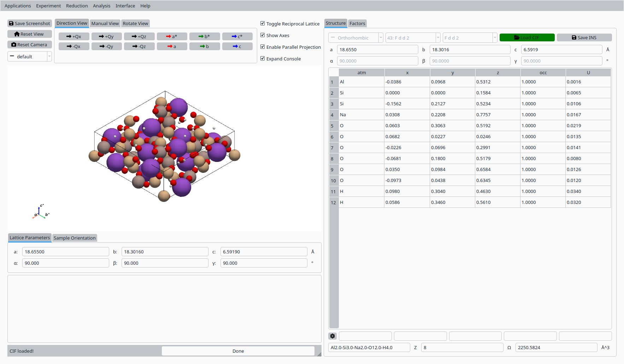Image resolution: width=624 pixels, height=364 pixels.
Task: Save the structure with Save INS
Action: coord(584,37)
